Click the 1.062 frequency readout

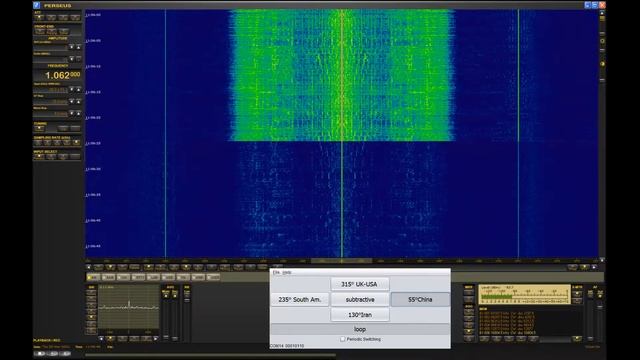62,75
